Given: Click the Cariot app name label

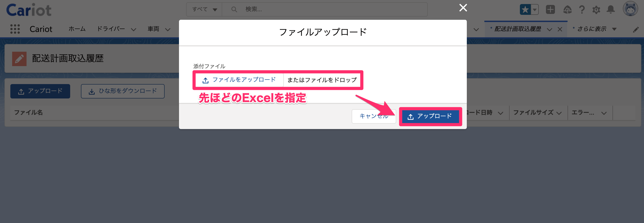Looking at the screenshot, I should (41, 29).
